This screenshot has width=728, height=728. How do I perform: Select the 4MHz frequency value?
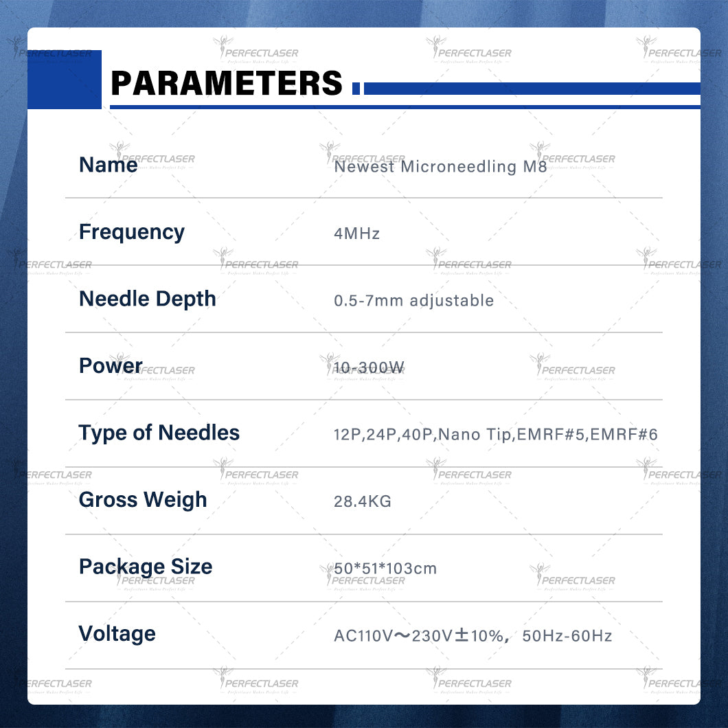pyautogui.click(x=356, y=234)
